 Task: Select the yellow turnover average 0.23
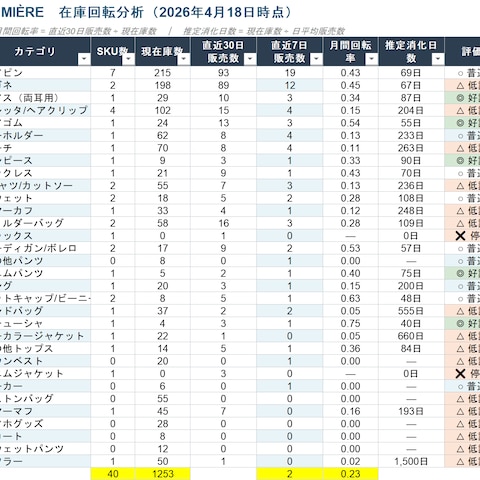(351, 474)
